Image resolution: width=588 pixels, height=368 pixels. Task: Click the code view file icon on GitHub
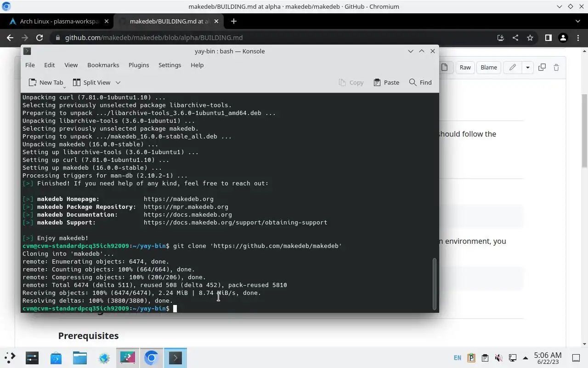point(444,67)
